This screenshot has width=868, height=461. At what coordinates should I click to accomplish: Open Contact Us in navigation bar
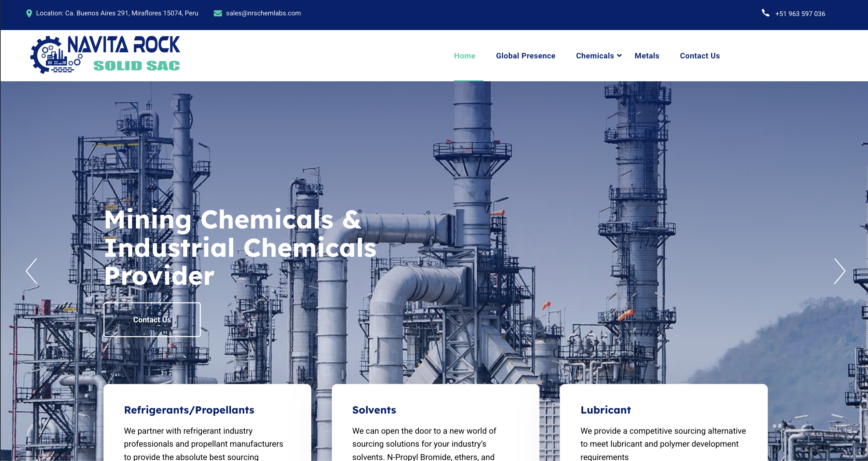(700, 56)
